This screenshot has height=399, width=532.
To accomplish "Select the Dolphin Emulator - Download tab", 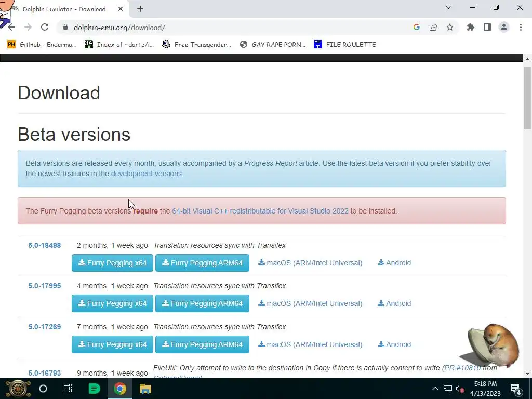I will coord(64,9).
